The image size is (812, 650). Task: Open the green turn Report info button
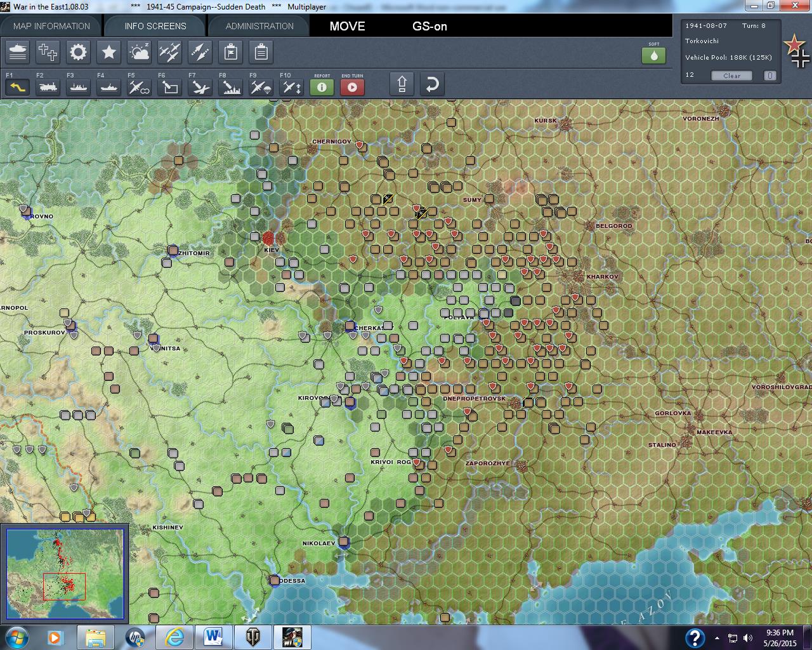coord(322,87)
